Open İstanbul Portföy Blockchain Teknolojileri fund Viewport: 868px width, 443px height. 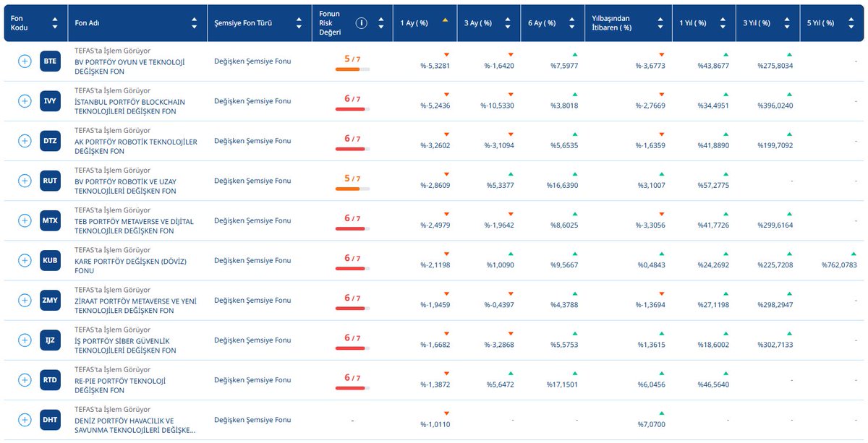click(129, 106)
